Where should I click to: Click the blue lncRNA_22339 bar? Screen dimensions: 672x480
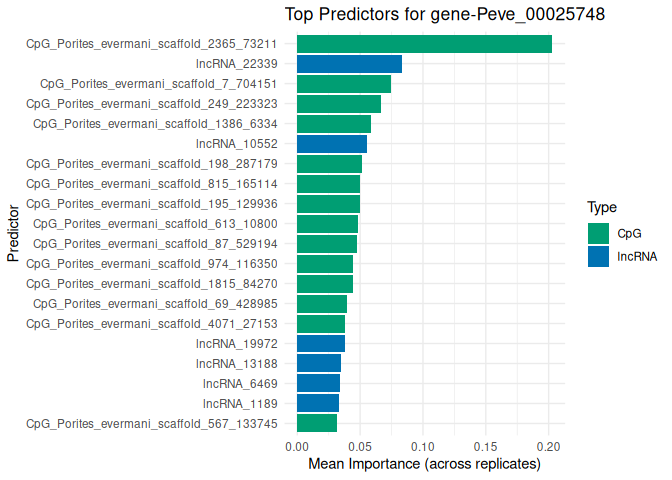(349, 64)
